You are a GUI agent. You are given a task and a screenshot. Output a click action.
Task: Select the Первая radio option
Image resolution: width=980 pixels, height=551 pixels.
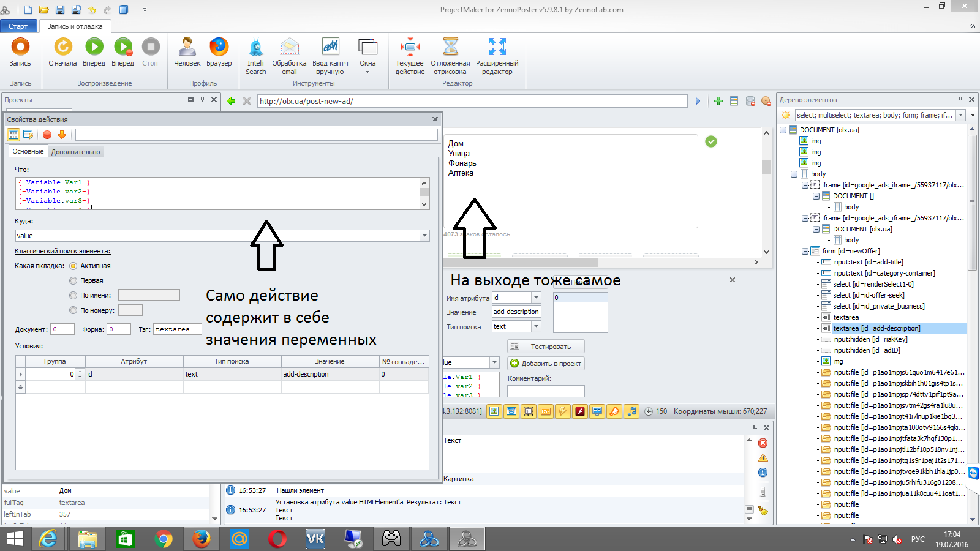[73, 281]
